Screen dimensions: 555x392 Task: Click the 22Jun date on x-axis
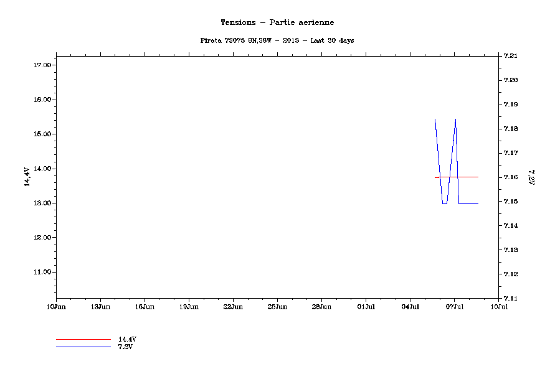pos(233,307)
